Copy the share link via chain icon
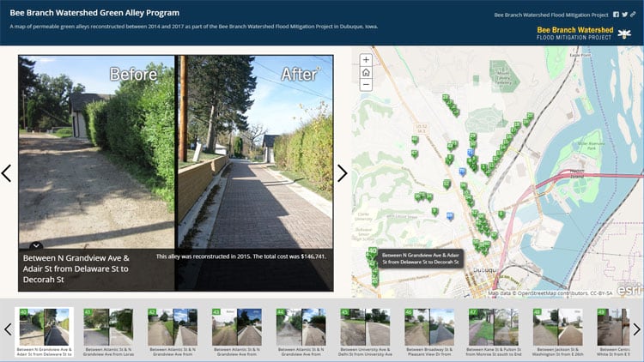 pos(633,15)
